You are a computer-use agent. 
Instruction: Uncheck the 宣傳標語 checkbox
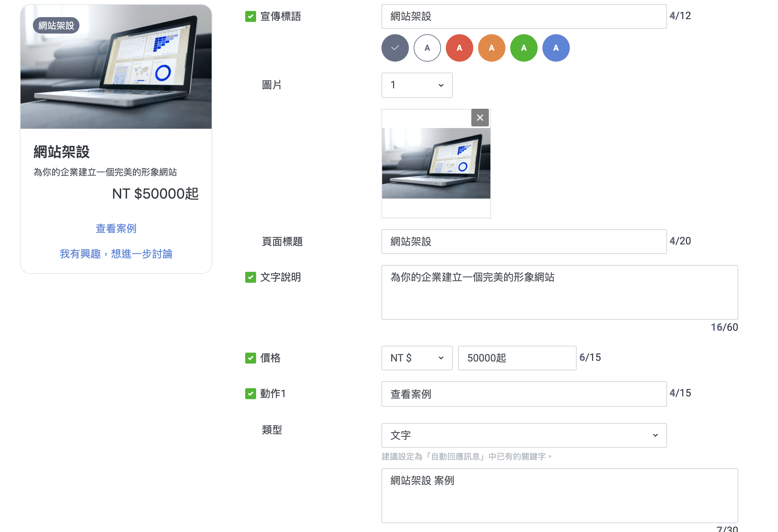coord(251,16)
